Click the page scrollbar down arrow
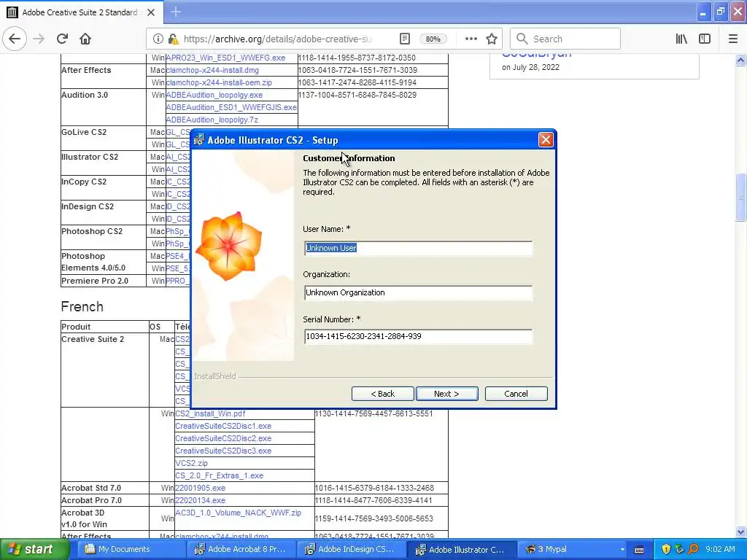The width and height of the screenshot is (747, 560). pos(740,532)
